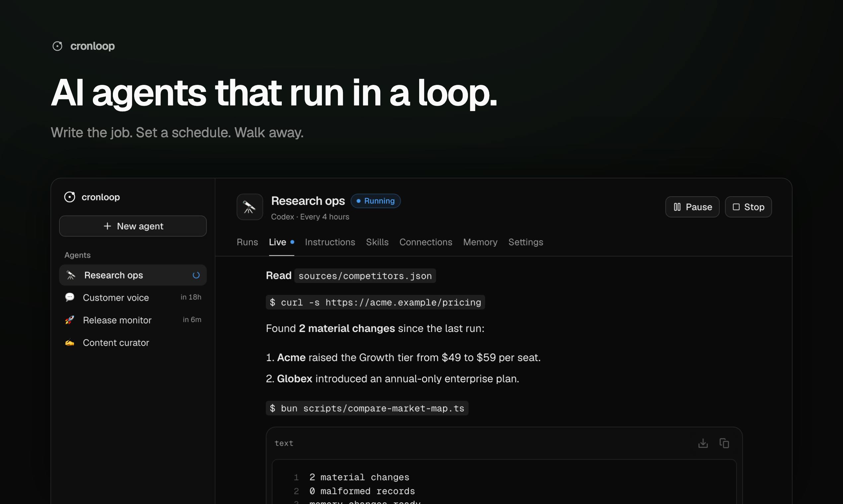Click output line '2 material changes'

coord(359,477)
